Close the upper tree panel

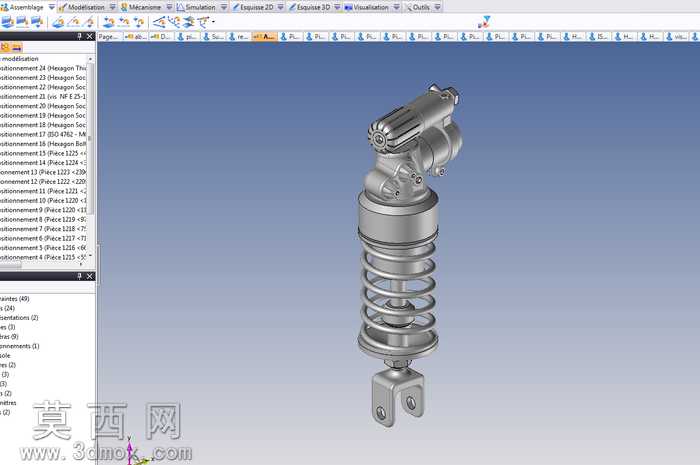click(89, 36)
